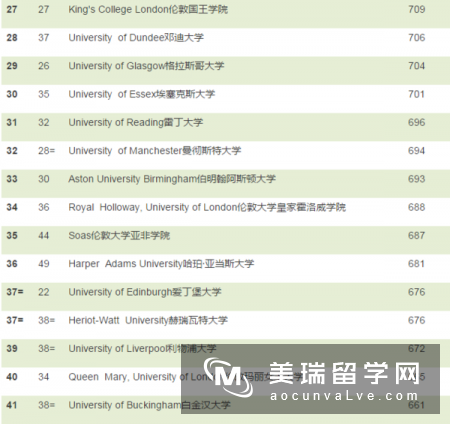The width and height of the screenshot is (450, 424).
Task: Click Royal Holloway, University of London name
Action: tap(207, 208)
